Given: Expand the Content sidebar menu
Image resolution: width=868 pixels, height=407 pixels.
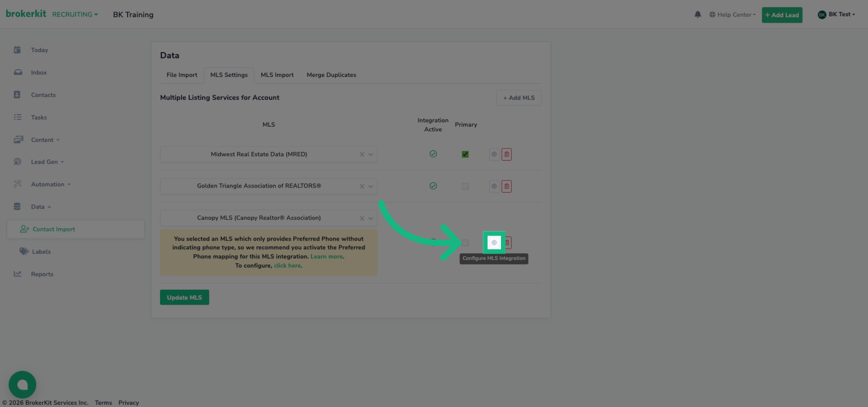Looking at the screenshot, I should [x=45, y=140].
